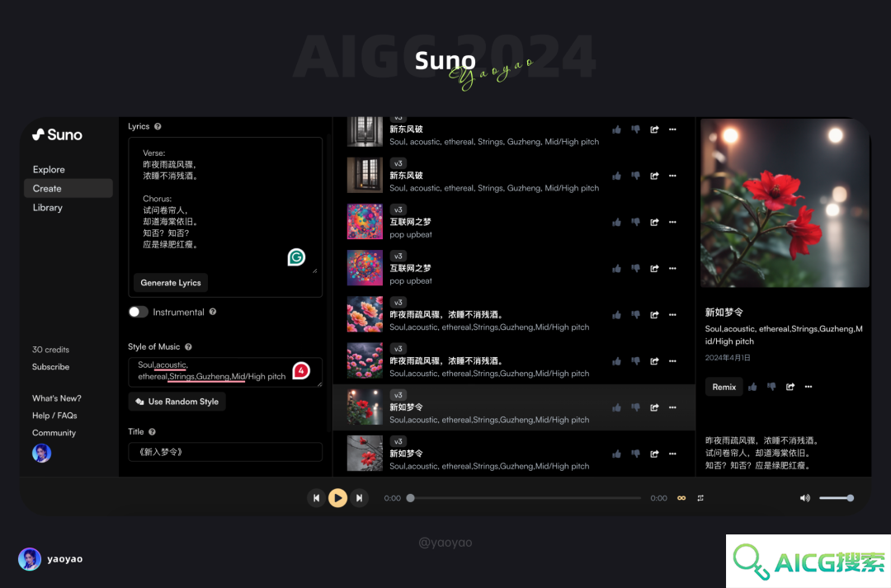Open the Explore page
Viewport: 891px width, 588px height.
[x=49, y=169]
